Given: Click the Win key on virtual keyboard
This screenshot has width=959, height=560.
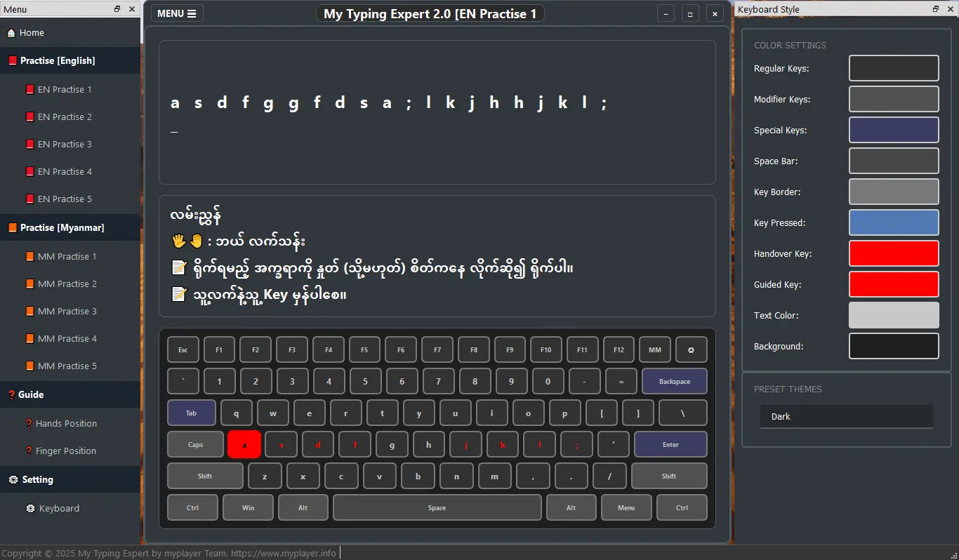Looking at the screenshot, I should tap(249, 507).
